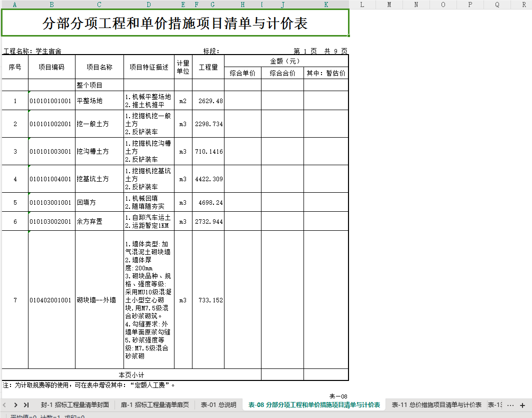The image size is (532, 418).
Task: Click the 平整场地 item name cell
Action: pyautogui.click(x=99, y=101)
